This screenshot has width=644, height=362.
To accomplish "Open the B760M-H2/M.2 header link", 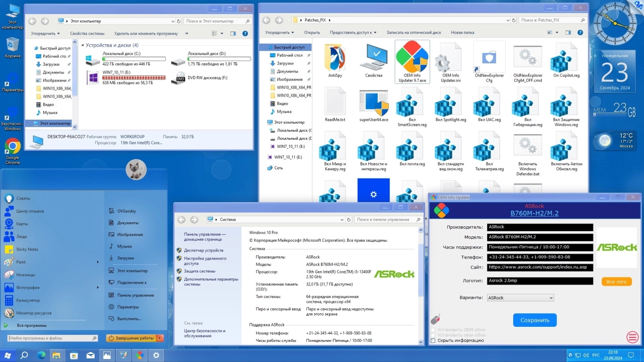I will [x=534, y=213].
